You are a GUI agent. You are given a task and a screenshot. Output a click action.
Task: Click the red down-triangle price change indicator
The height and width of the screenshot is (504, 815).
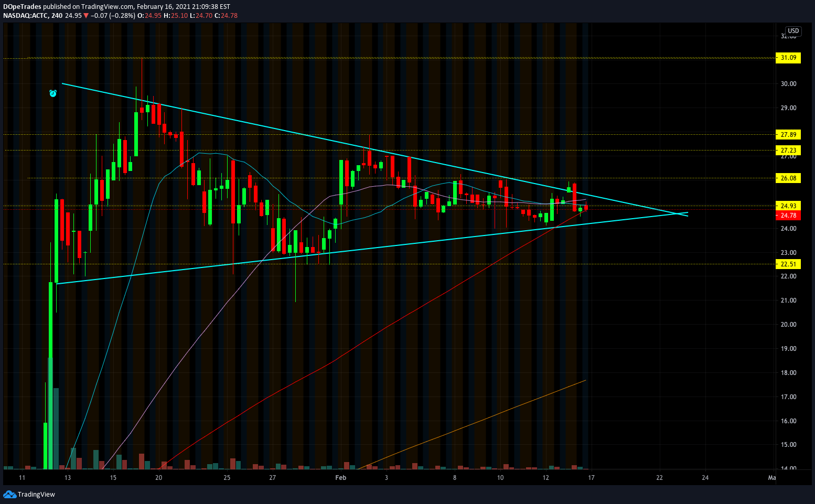86,16
